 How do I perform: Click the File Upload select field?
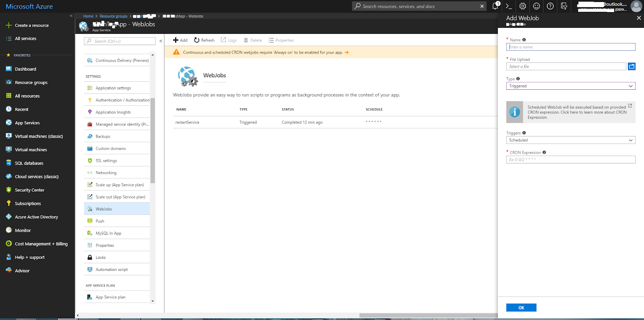click(x=566, y=66)
